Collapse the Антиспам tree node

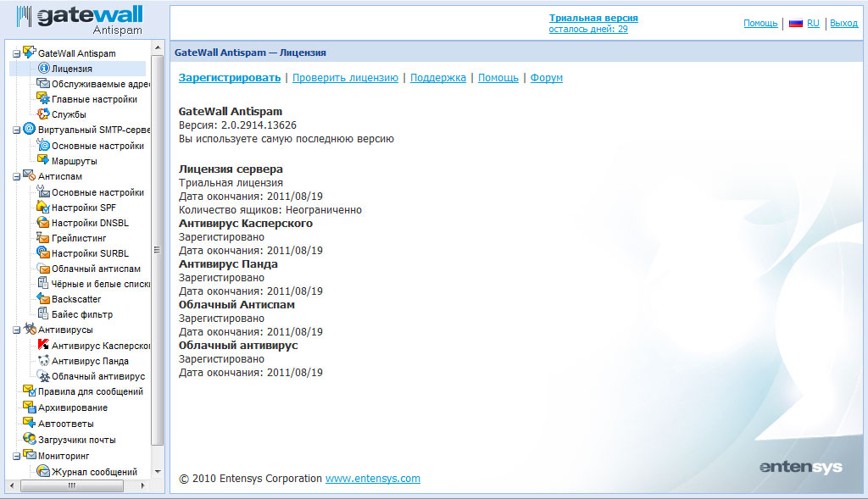pyautogui.click(x=16, y=177)
